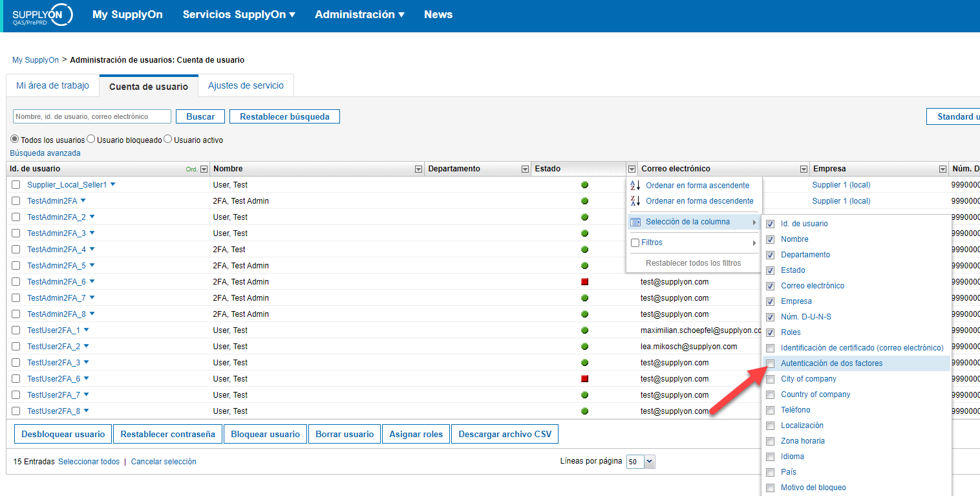Focus the user search input field
This screenshot has width=980, height=496.
[x=92, y=116]
